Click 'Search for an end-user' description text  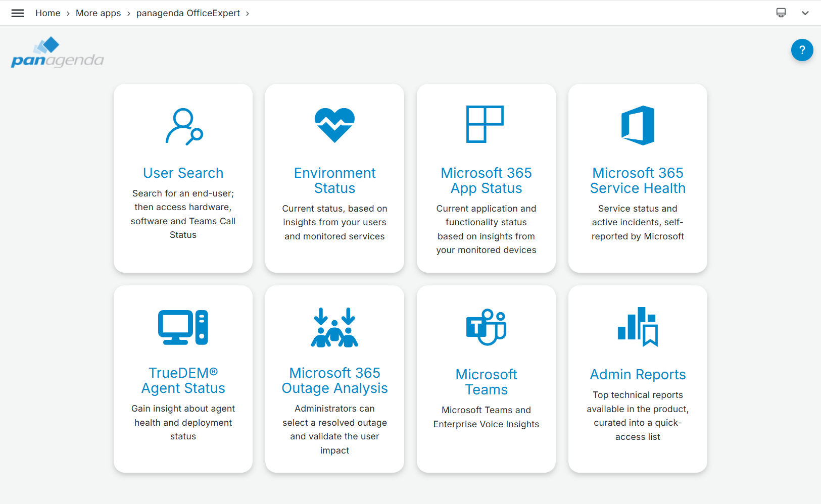[183, 214]
